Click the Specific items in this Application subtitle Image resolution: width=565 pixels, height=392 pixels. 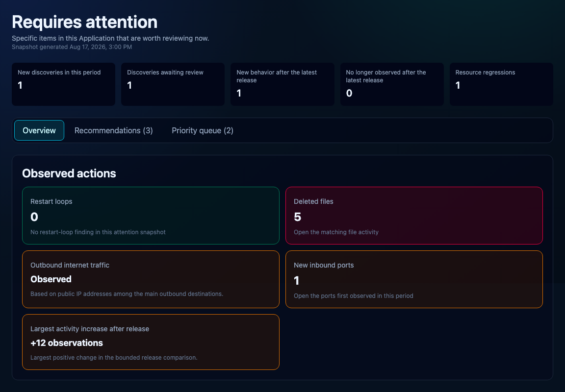pos(110,38)
